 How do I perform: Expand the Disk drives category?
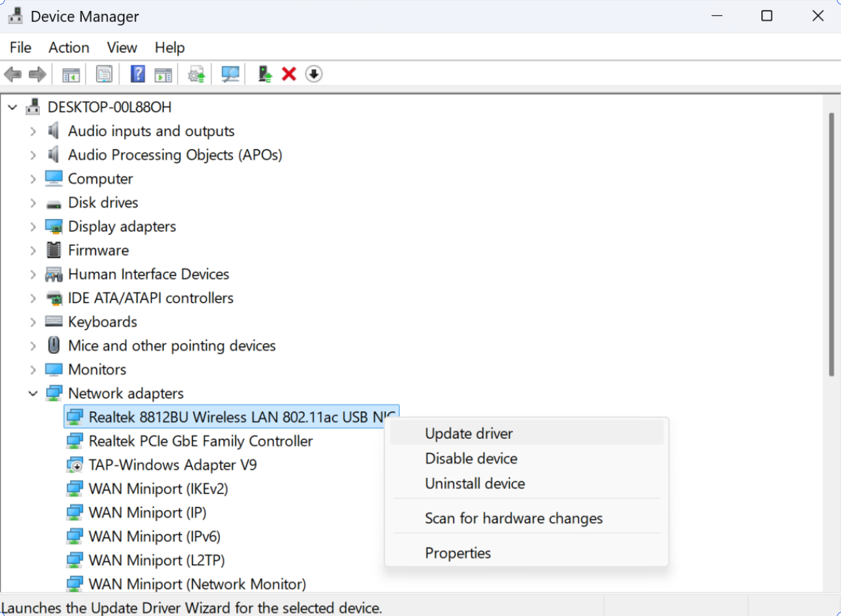click(33, 203)
